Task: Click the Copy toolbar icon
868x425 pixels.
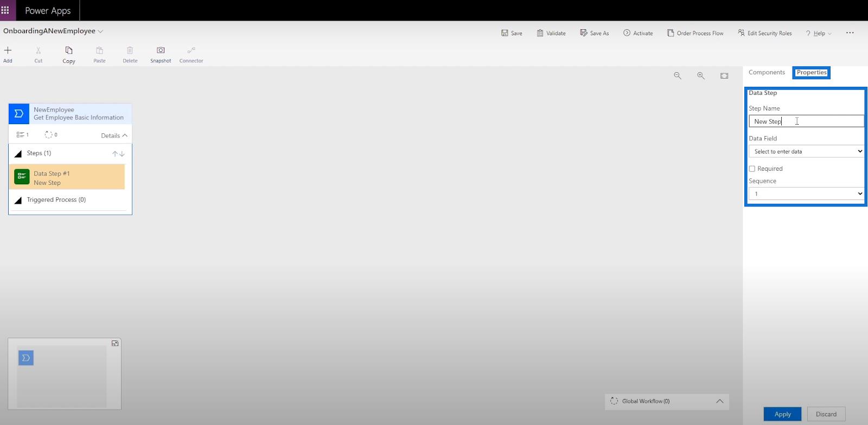Action: [x=69, y=50]
